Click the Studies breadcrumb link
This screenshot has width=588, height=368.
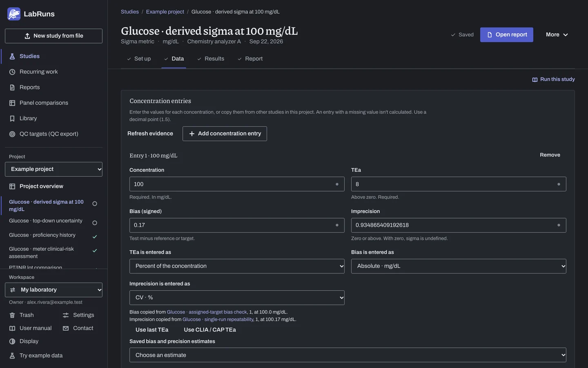[x=130, y=12]
